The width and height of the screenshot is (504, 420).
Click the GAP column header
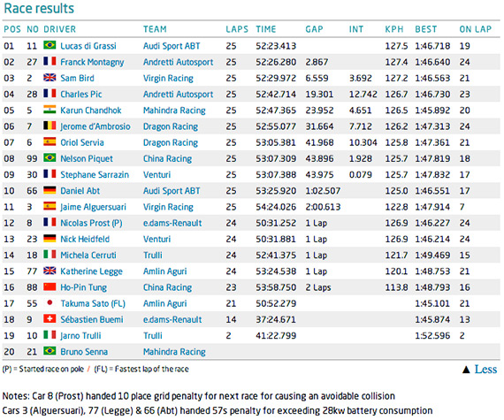[314, 29]
